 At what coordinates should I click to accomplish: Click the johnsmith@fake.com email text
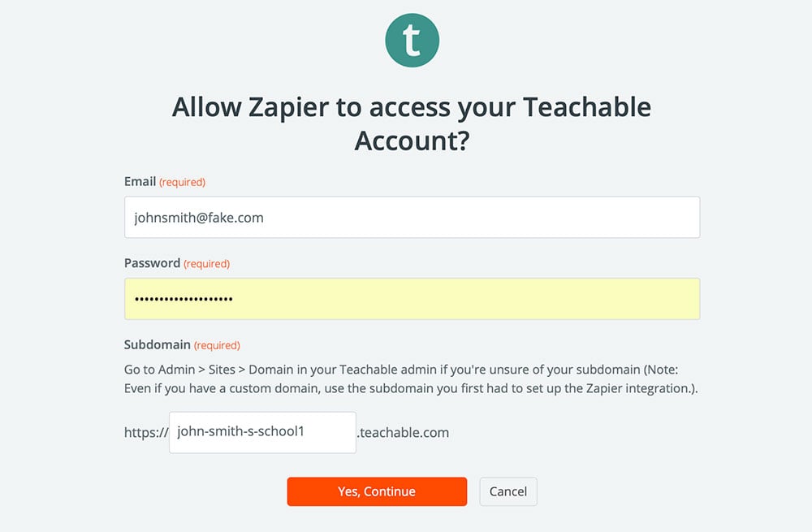pyautogui.click(x=199, y=218)
